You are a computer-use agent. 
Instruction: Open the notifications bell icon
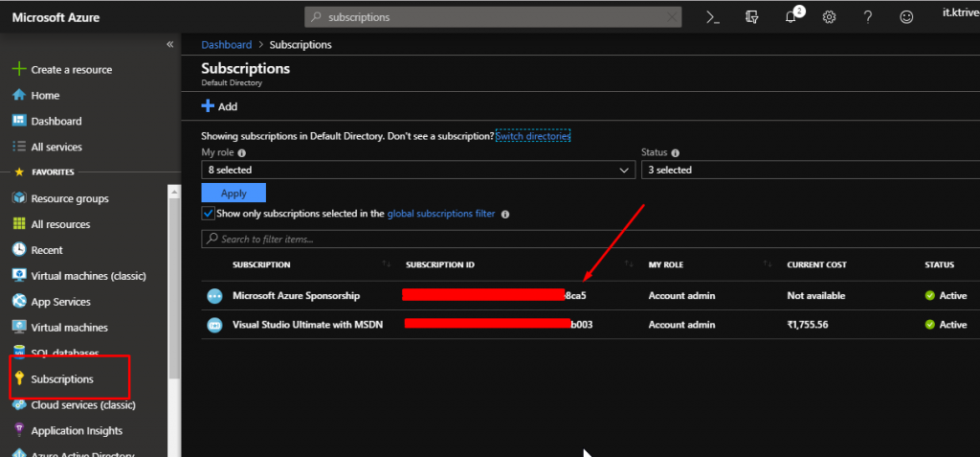(x=791, y=17)
